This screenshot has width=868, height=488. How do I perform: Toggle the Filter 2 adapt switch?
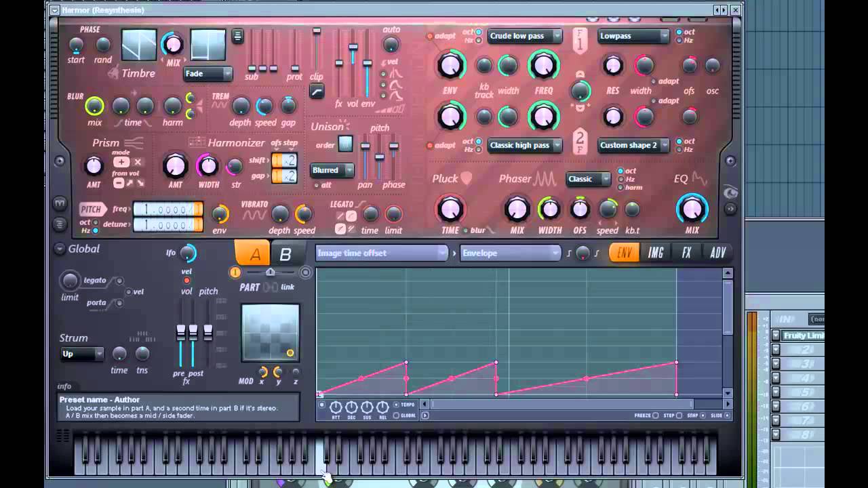coord(430,145)
